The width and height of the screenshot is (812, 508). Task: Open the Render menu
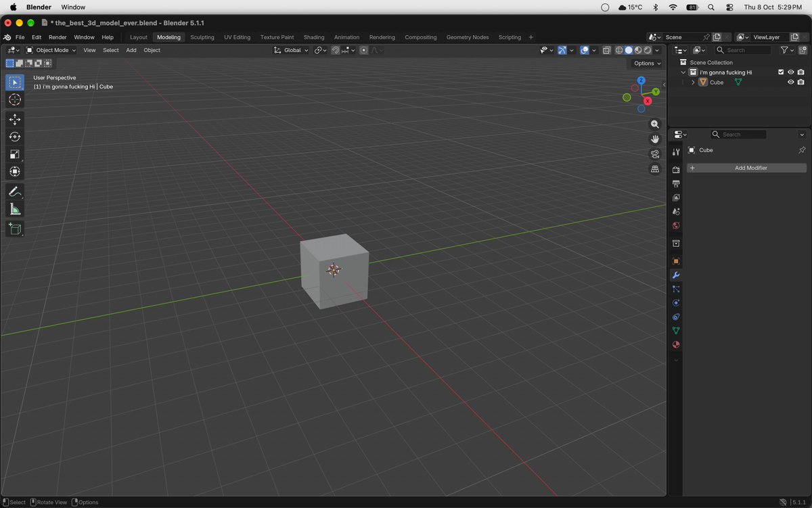58,37
